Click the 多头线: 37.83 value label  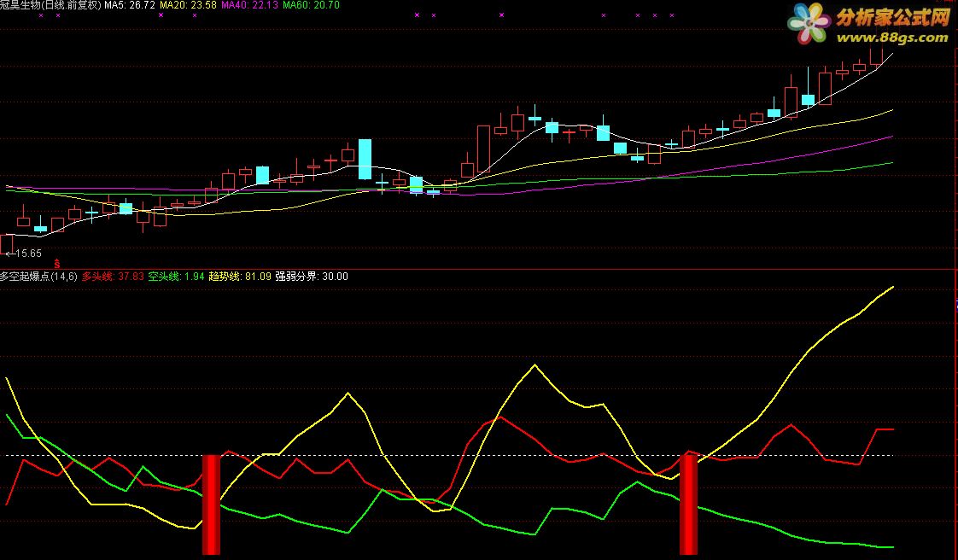pos(113,277)
